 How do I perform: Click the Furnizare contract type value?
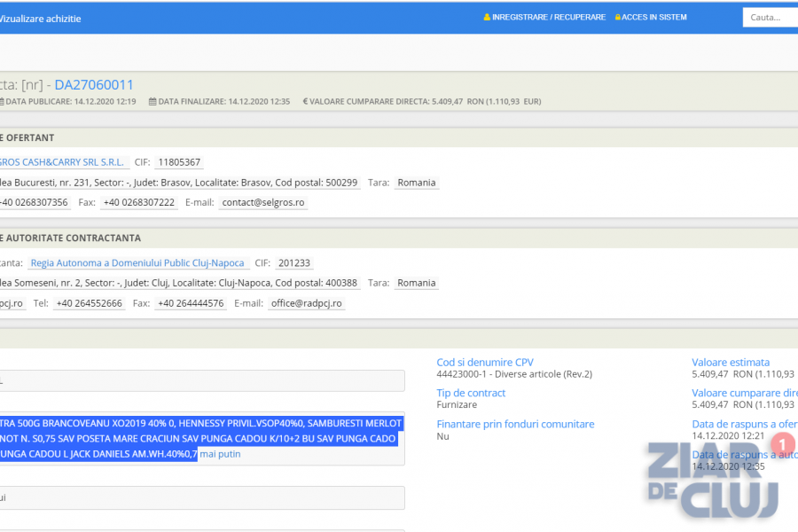coord(457,404)
